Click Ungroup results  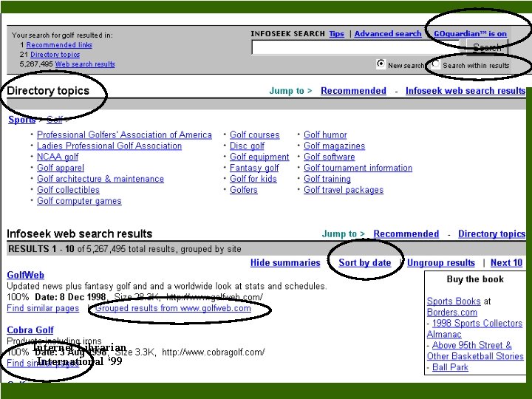(x=440, y=262)
